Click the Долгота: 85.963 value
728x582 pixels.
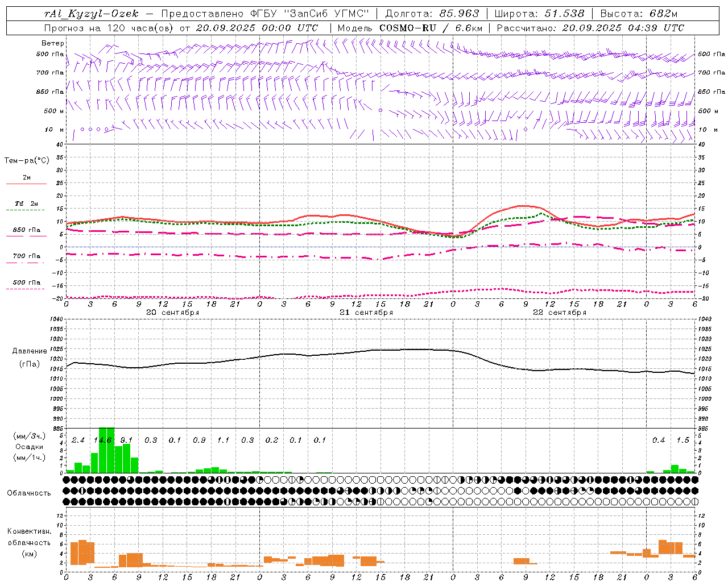[432, 14]
